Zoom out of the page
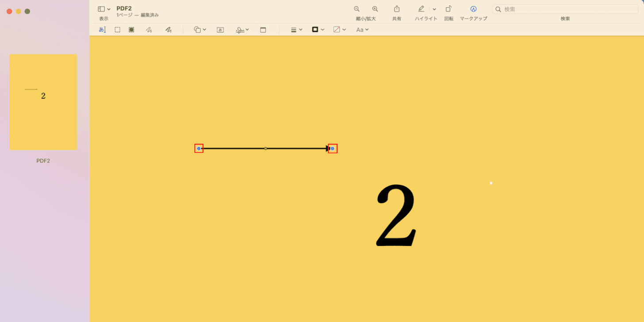 coord(356,9)
